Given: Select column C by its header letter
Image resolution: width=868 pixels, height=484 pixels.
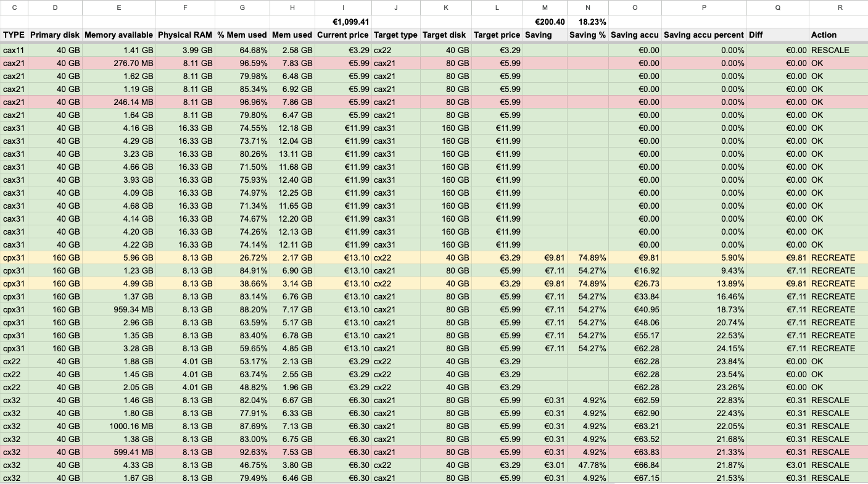Looking at the screenshot, I should pos(14,7).
